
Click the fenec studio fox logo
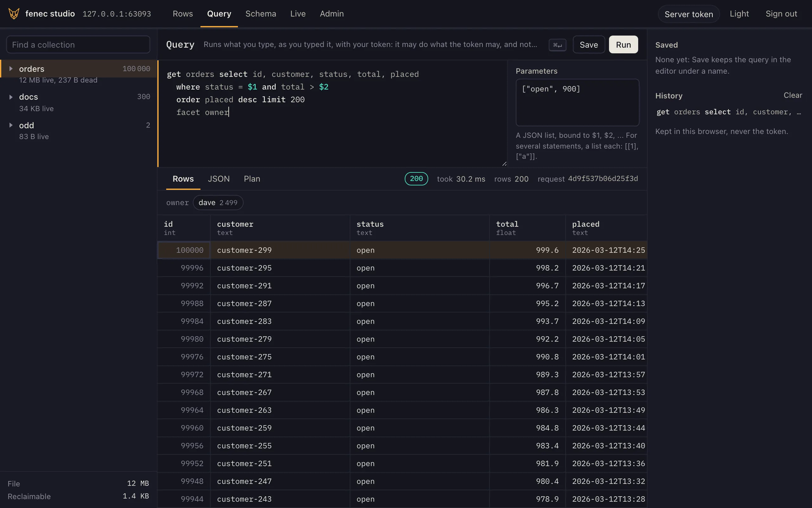(14, 14)
